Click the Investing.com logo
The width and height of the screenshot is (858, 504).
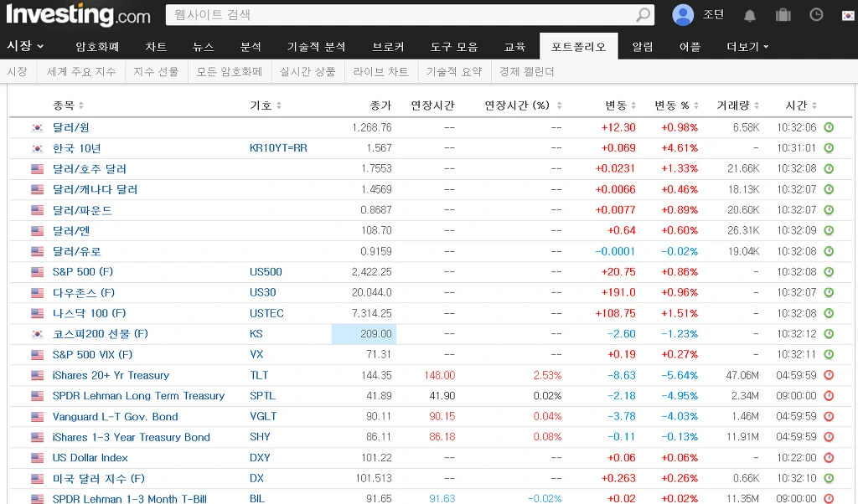click(x=78, y=14)
